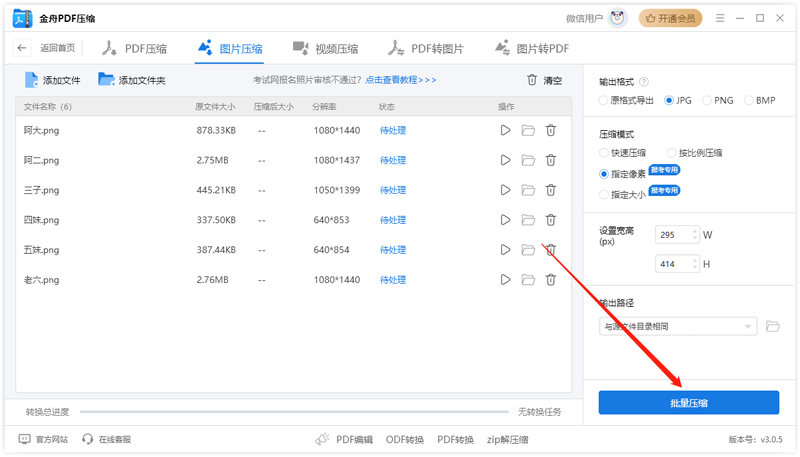This screenshot has width=800, height=457.
Task: Open output folder for 四妹.png
Action: point(528,220)
